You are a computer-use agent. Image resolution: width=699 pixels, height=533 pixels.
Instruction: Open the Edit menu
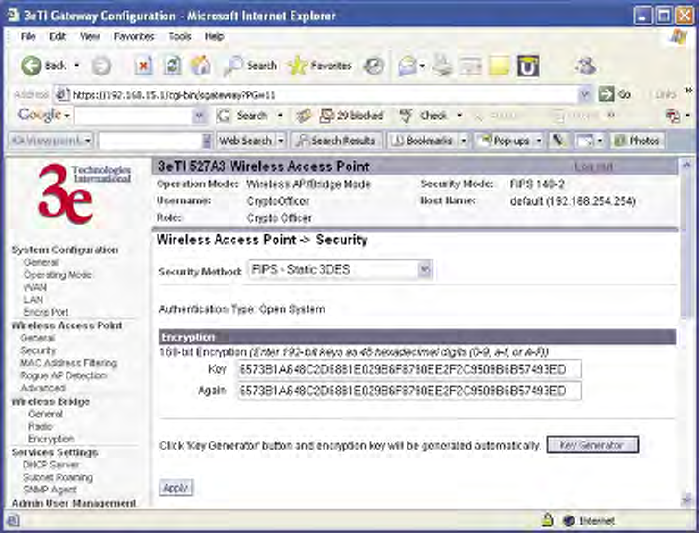[58, 37]
